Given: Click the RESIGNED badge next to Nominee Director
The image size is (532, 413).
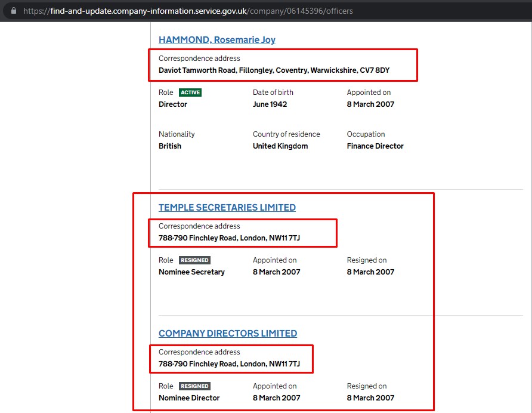Looking at the screenshot, I should pyautogui.click(x=194, y=386).
